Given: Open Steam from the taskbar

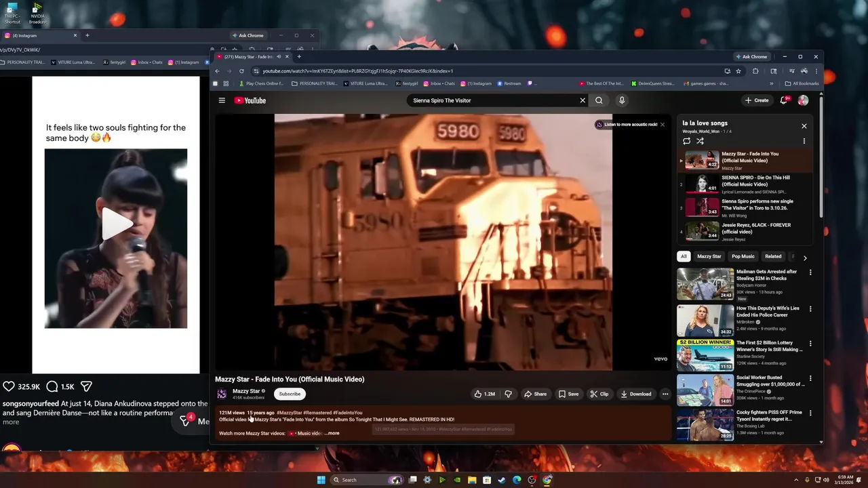Looking at the screenshot, I should pyautogui.click(x=502, y=480).
